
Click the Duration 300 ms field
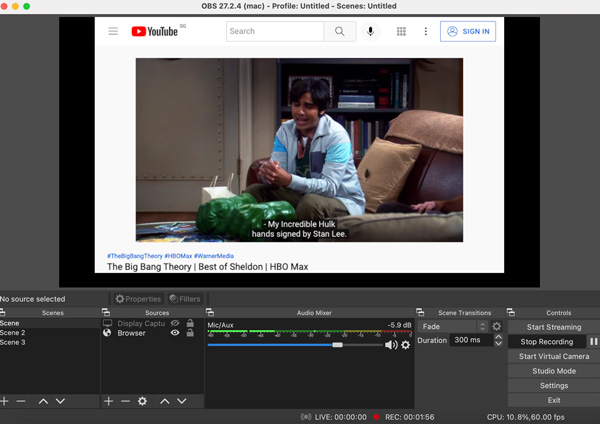pyautogui.click(x=471, y=340)
